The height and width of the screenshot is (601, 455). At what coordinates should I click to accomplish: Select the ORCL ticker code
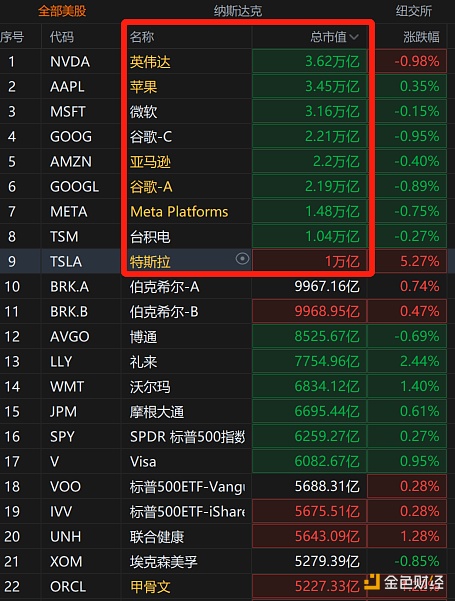pyautogui.click(x=68, y=586)
